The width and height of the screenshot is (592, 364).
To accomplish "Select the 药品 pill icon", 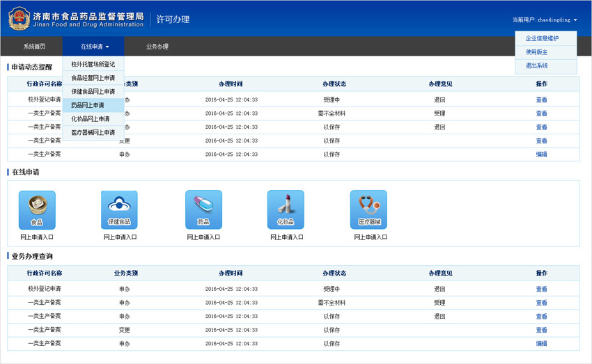I will click(203, 209).
